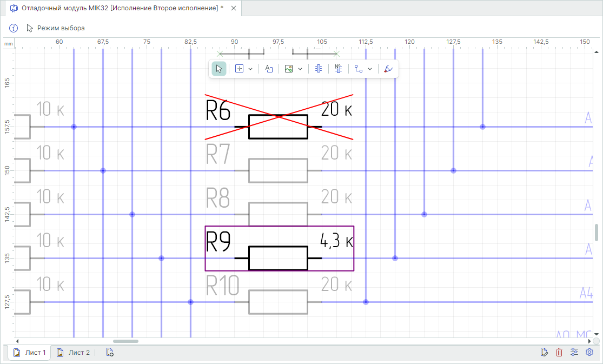603x364 pixels.
Task: Click the horizontal scrollbar thumb
Action: pos(126,341)
